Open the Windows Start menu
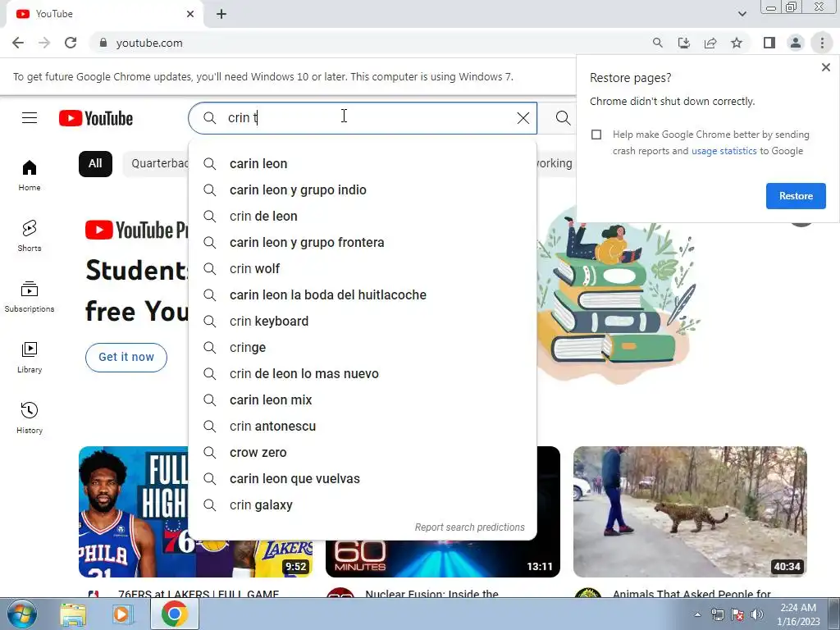This screenshot has width=840, height=630. pos(21,614)
